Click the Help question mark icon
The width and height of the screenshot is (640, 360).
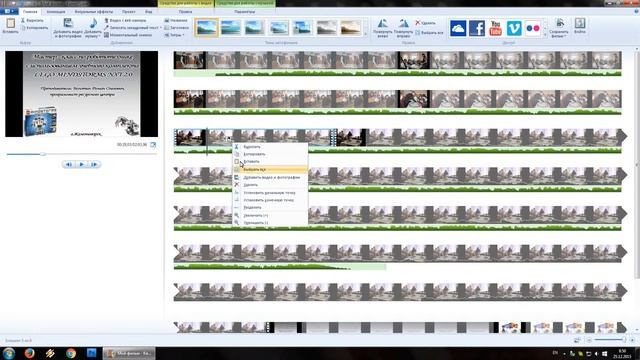[x=636, y=12]
